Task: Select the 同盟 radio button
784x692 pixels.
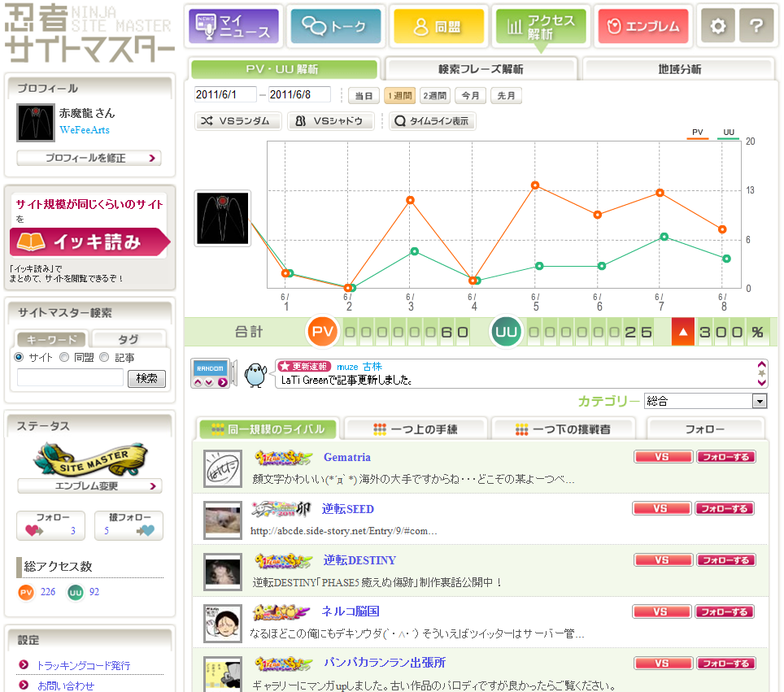Action: click(64, 357)
